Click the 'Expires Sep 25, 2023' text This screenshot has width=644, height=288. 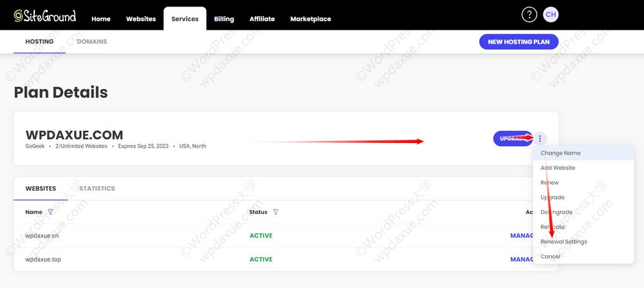pos(144,146)
